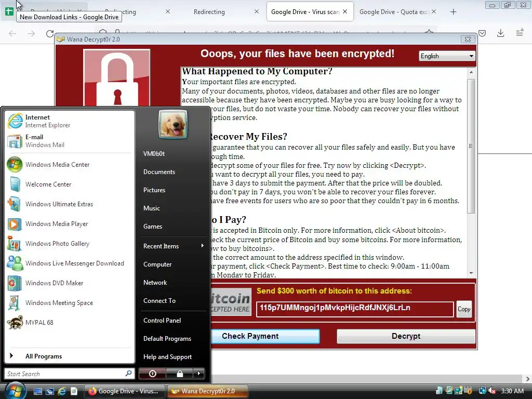Open Connect To
The height and width of the screenshot is (399, 532).
(173, 301)
